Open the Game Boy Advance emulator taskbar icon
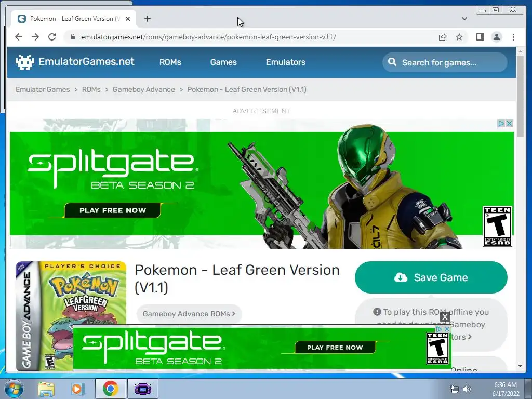This screenshot has width=532, height=399. [x=143, y=389]
